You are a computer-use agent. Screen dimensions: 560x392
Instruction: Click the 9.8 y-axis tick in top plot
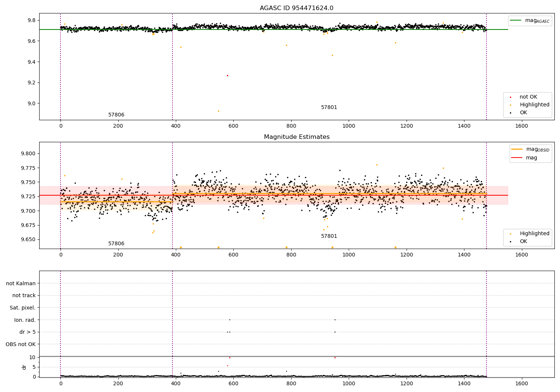click(31, 20)
